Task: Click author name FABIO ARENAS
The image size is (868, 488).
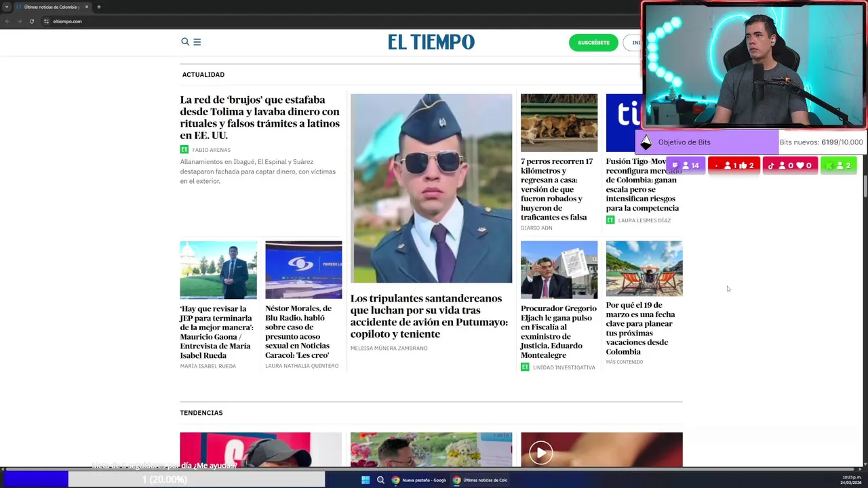Action: coord(212,150)
